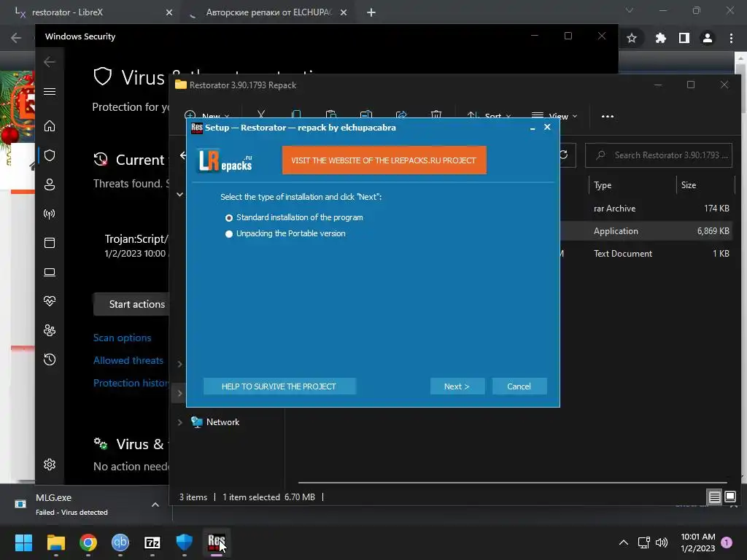Sort files by Type column
The width and height of the screenshot is (747, 560).
pyautogui.click(x=603, y=185)
